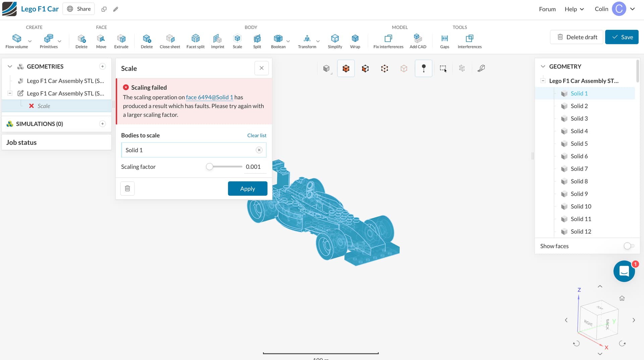Open the Simplify tool
Viewport: 644px width, 360px height.
point(335,41)
